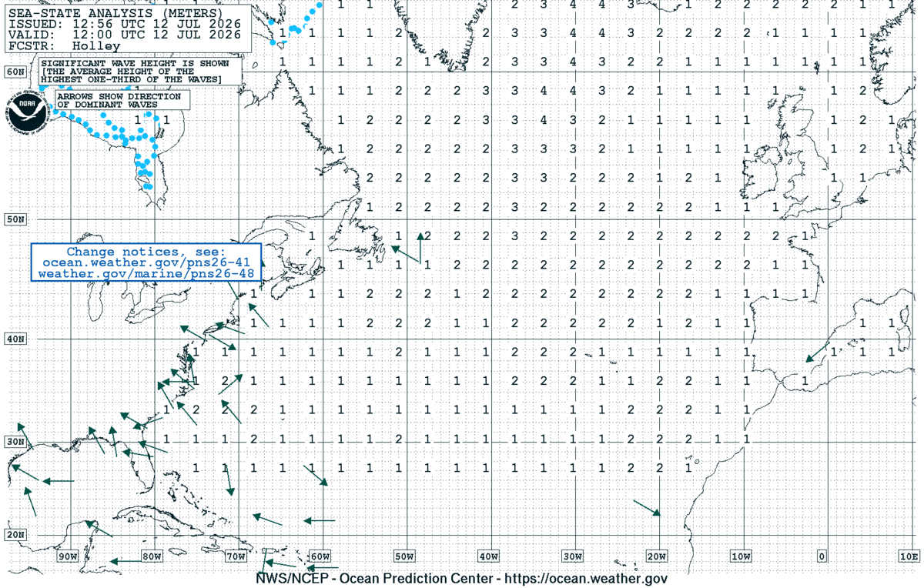Click the 70W longitude label

[x=236, y=556]
